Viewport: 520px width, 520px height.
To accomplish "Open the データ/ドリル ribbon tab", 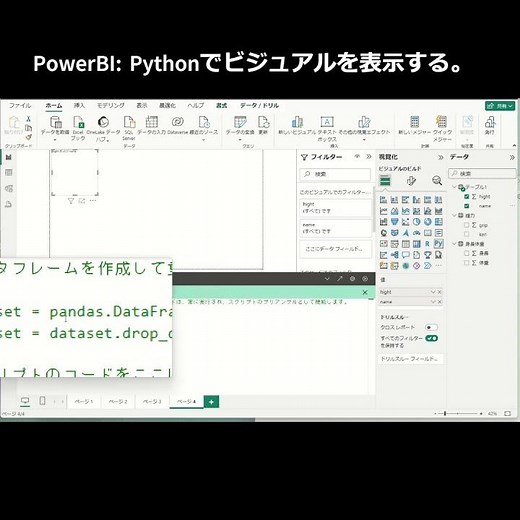I will pyautogui.click(x=259, y=106).
